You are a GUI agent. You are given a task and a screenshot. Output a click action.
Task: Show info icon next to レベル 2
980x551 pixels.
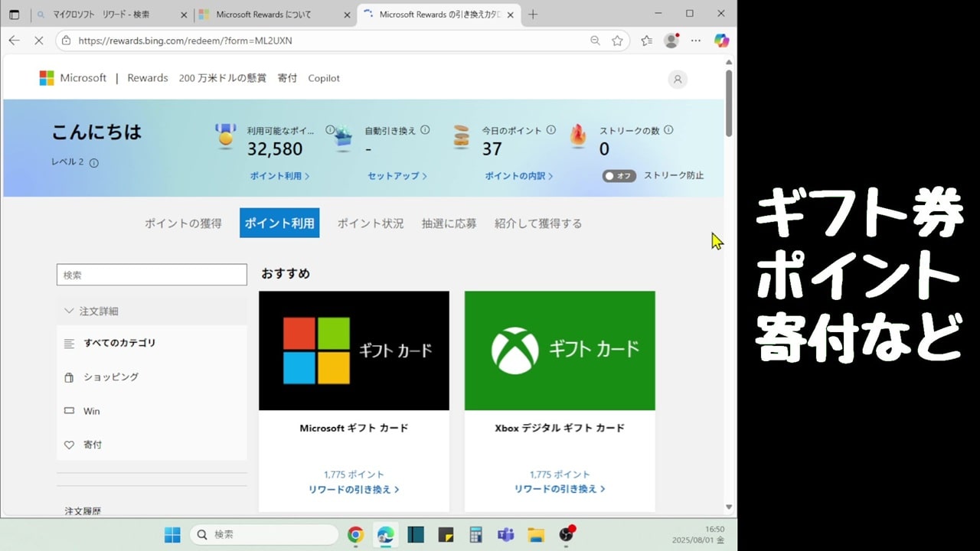tap(93, 163)
